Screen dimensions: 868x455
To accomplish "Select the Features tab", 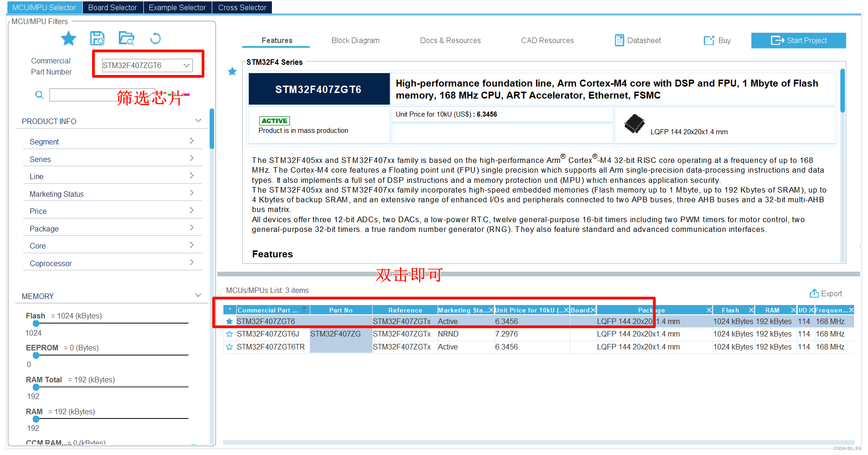I will click(x=277, y=41).
